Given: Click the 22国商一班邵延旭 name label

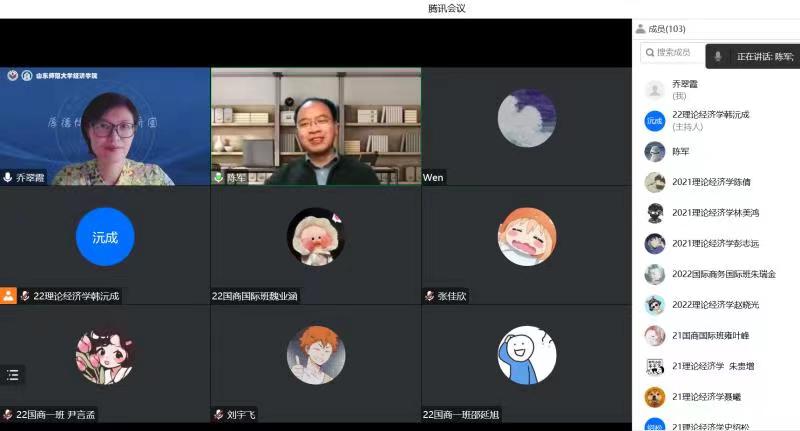Looking at the screenshot, I should [x=461, y=414].
